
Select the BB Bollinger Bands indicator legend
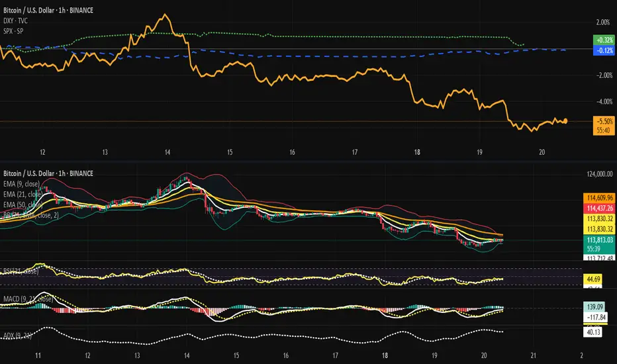pos(30,215)
